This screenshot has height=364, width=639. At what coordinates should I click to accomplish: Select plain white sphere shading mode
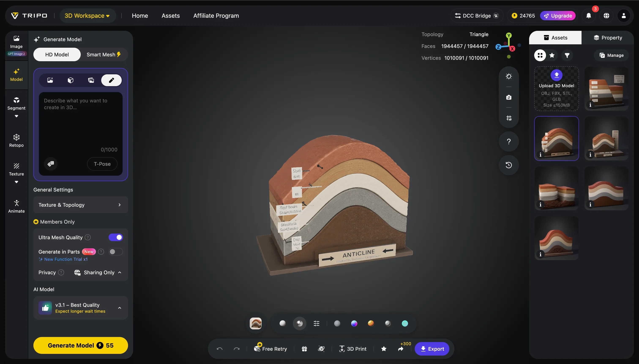[283, 323]
